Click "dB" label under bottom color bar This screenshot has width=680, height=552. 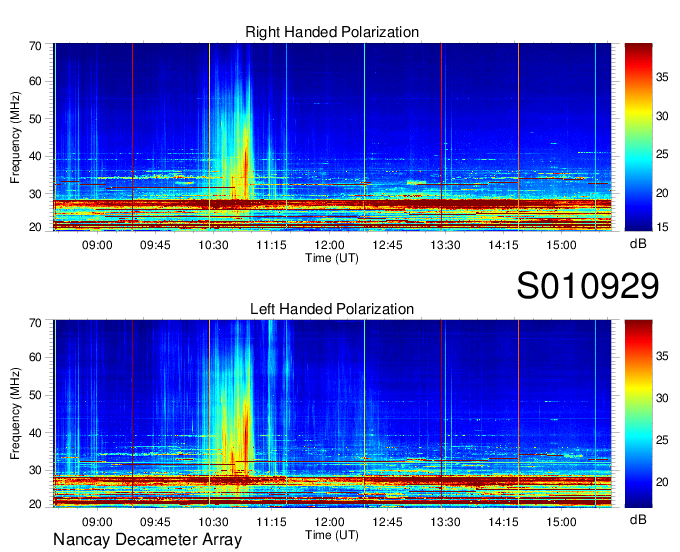(638, 520)
